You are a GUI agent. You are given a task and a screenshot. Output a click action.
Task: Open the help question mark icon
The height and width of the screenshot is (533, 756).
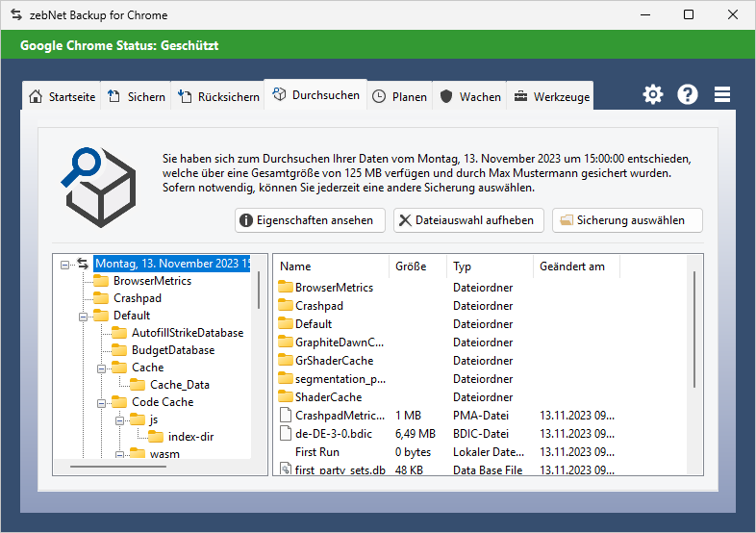point(688,94)
